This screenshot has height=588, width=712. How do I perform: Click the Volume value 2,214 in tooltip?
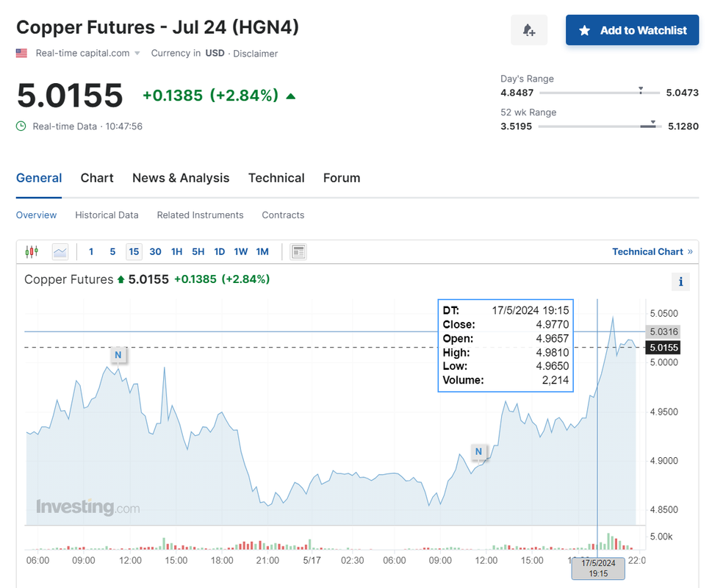(x=555, y=380)
